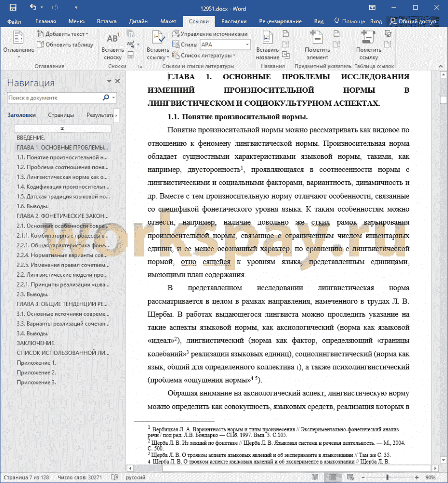448x483 pixels.
Task: Insert cross-reference icon in Названия group
Action: coord(286,55)
